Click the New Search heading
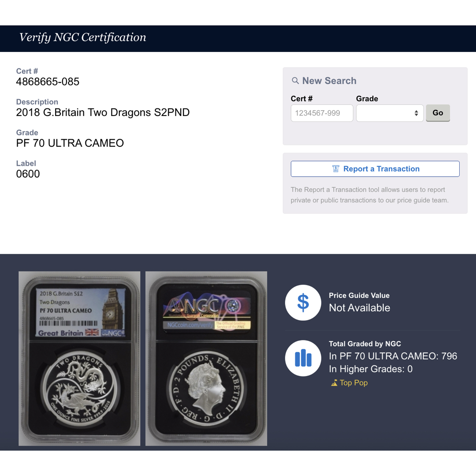The height and width of the screenshot is (476, 476). tap(329, 81)
